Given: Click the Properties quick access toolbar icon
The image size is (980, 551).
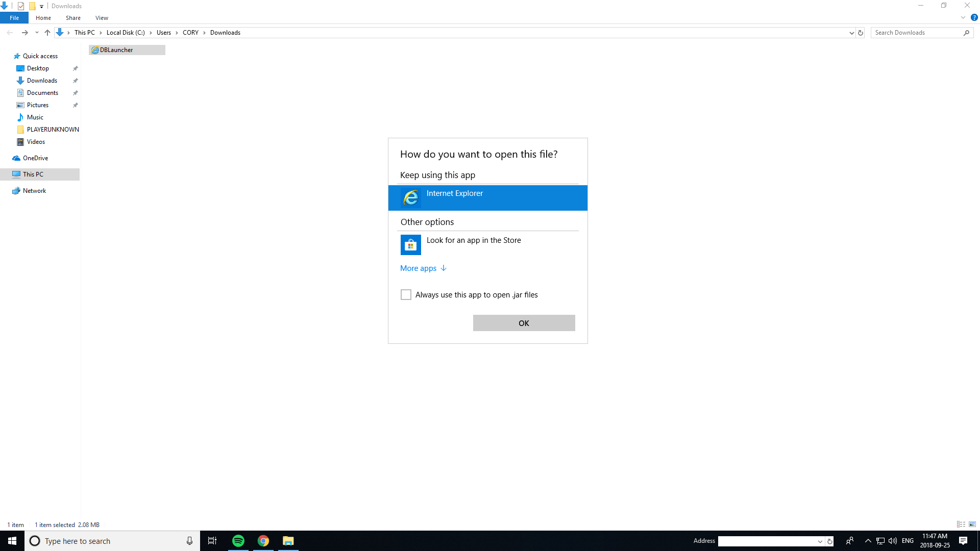Looking at the screenshot, I should 21,6.
